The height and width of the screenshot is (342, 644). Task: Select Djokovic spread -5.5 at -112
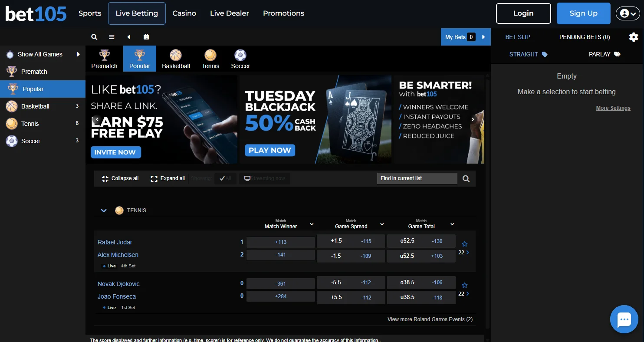351,283
